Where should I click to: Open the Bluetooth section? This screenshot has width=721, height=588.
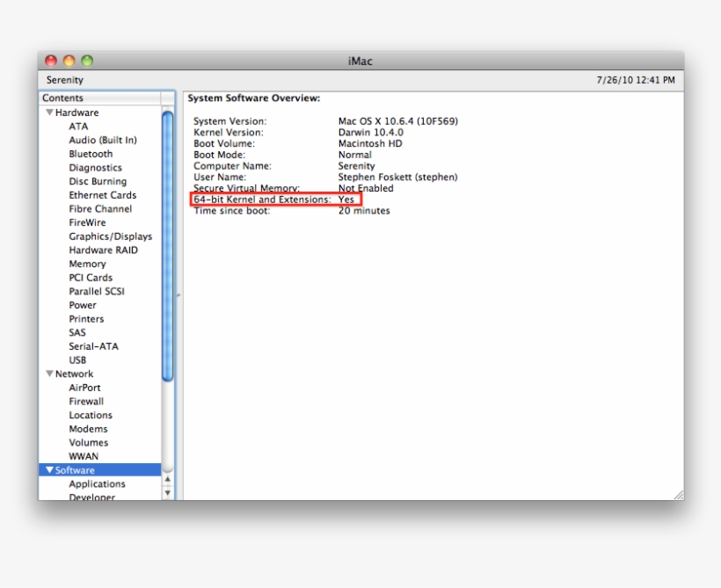click(x=91, y=154)
